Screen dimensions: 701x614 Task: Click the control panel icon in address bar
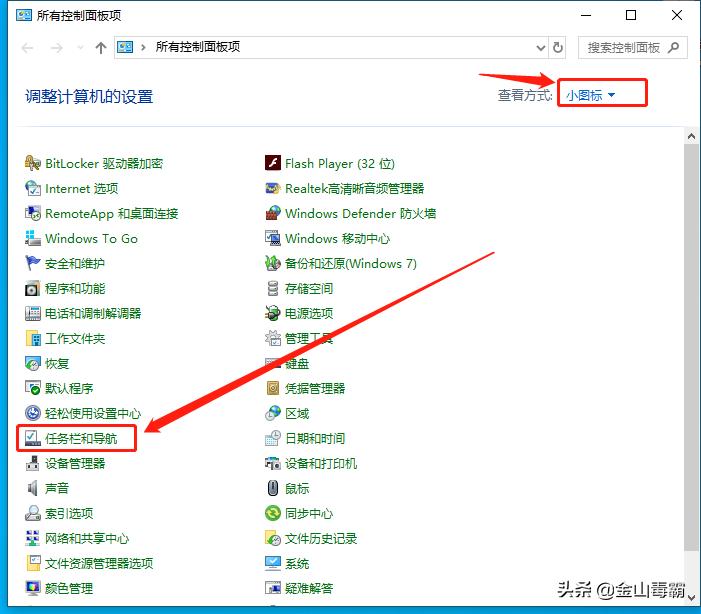(125, 47)
